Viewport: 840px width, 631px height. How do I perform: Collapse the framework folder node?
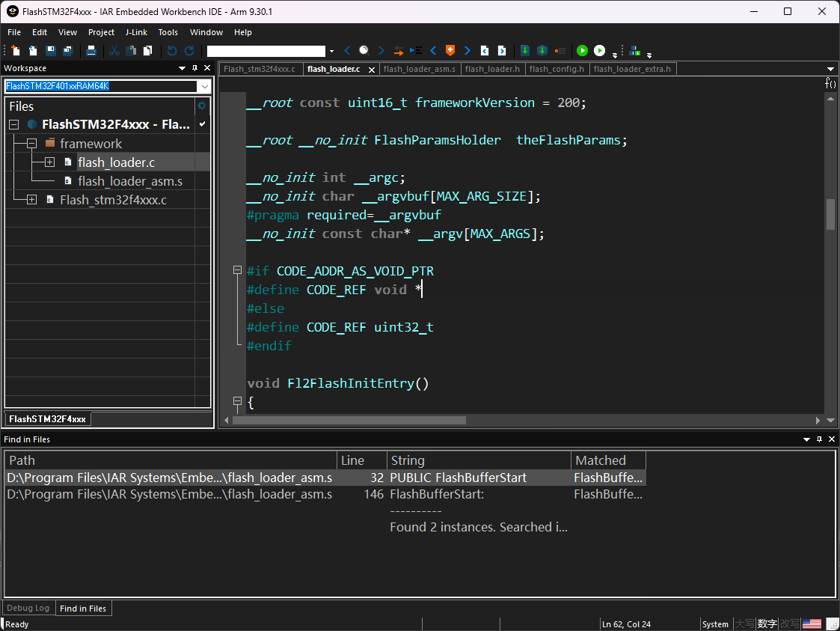[31, 144]
